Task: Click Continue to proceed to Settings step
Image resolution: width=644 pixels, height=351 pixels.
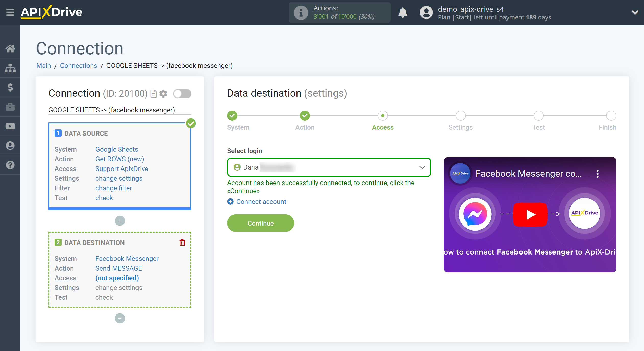Action: point(260,223)
